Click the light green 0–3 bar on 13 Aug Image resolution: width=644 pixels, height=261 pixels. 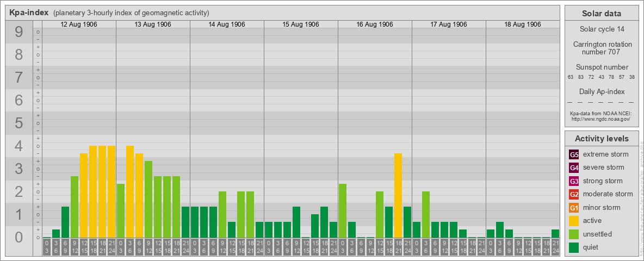point(121,211)
